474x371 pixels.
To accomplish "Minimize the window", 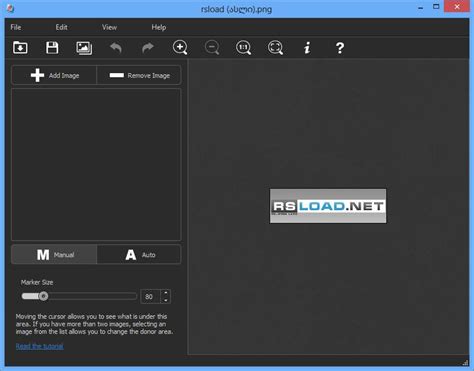I will coord(420,7).
